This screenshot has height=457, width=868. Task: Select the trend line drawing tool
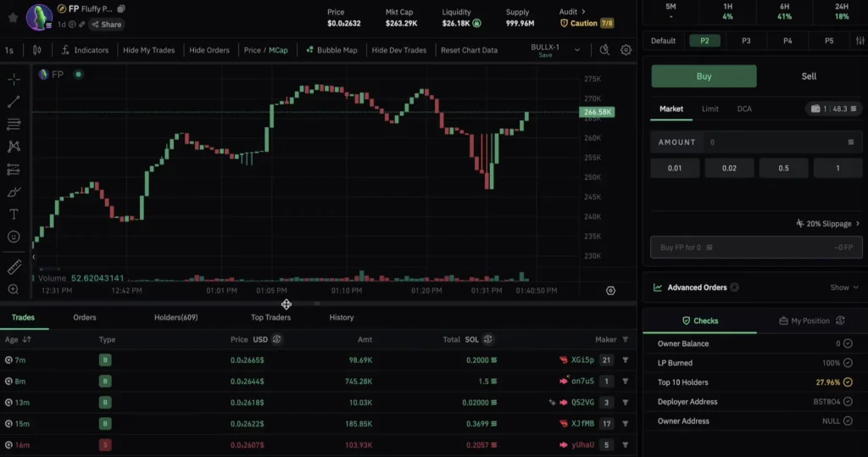point(14,102)
